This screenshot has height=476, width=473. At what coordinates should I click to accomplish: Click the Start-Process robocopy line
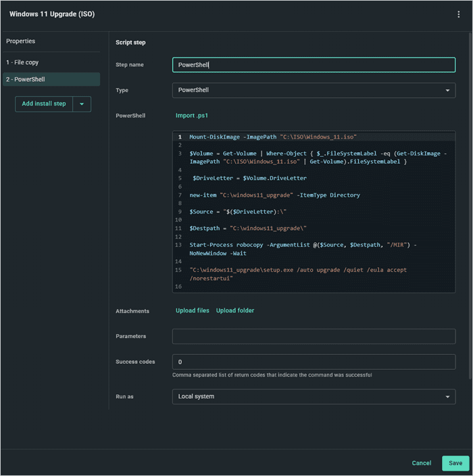(x=303, y=249)
